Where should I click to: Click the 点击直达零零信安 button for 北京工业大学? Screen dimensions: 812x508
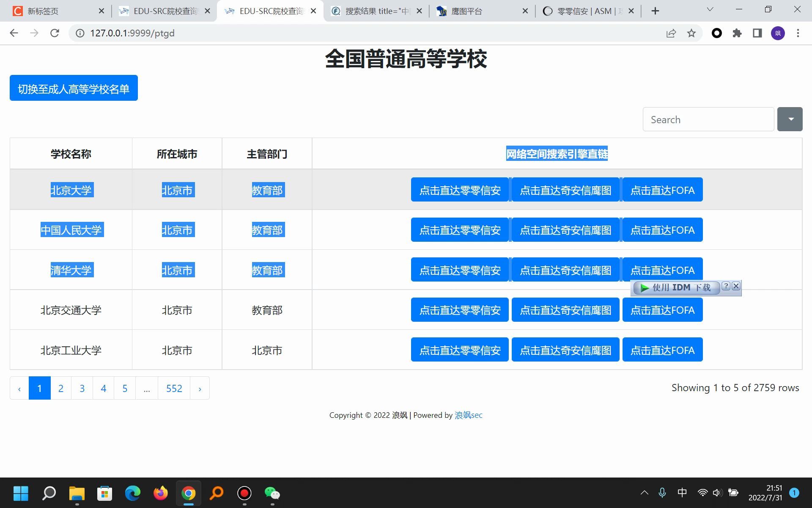tap(459, 350)
